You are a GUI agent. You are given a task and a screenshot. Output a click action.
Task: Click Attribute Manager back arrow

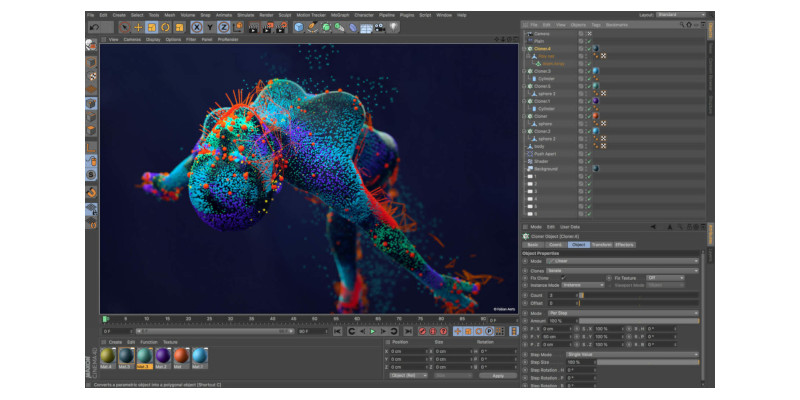pos(653,227)
